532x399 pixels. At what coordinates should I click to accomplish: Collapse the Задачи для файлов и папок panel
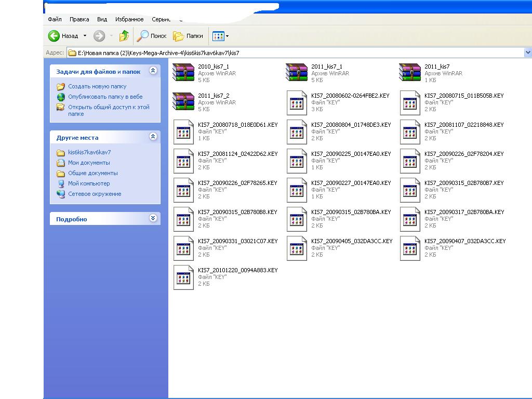point(153,71)
